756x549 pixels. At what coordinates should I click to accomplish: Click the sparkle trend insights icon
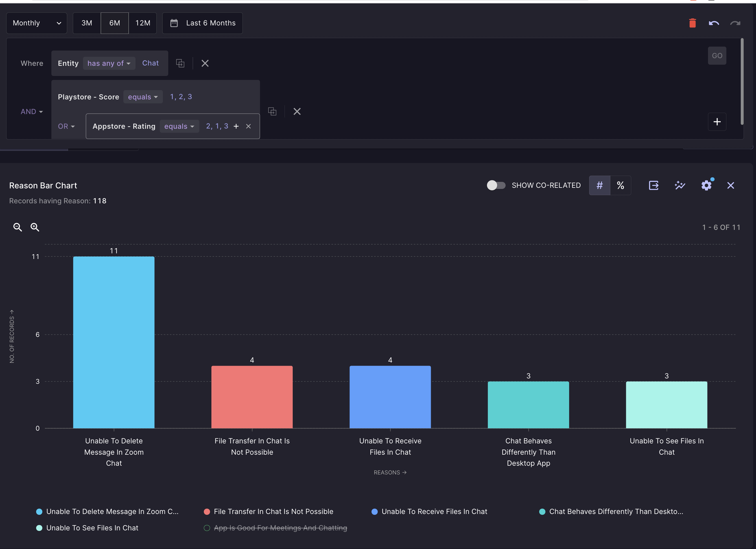tap(680, 186)
